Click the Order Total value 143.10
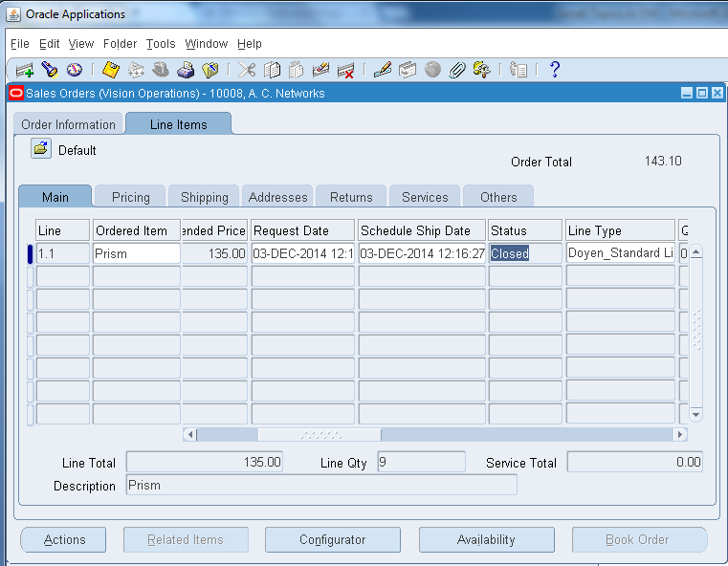Image resolution: width=728 pixels, height=566 pixels. [x=663, y=161]
